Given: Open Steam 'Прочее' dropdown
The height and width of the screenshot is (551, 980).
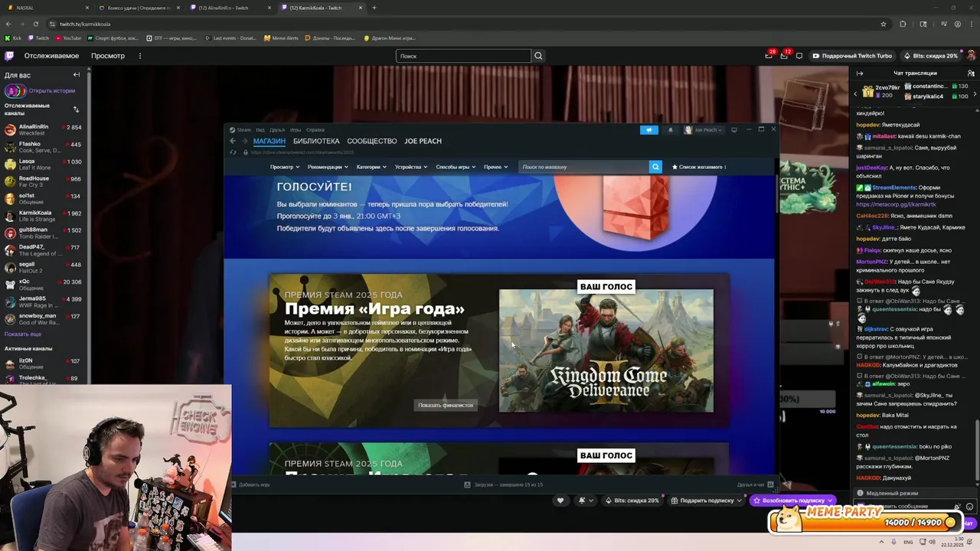Looking at the screenshot, I should tap(495, 167).
